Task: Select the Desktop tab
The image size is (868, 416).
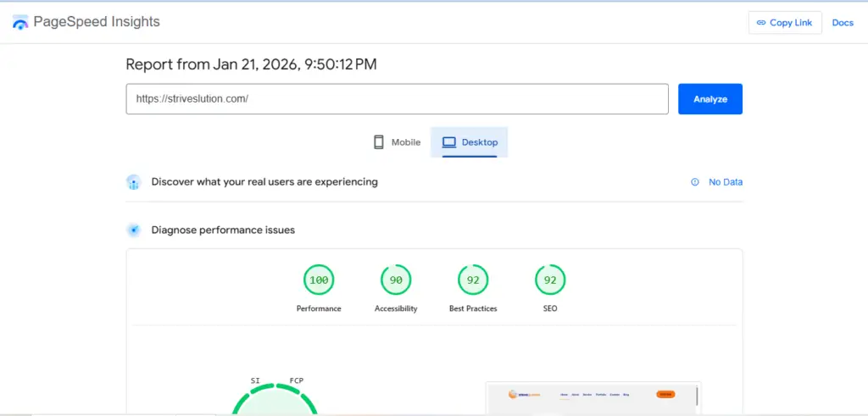Action: [470, 142]
